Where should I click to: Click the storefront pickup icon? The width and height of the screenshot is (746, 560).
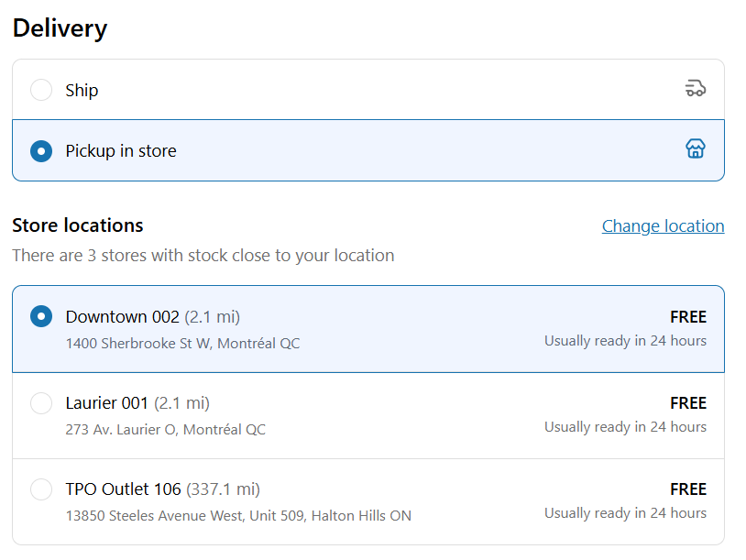tap(695, 148)
